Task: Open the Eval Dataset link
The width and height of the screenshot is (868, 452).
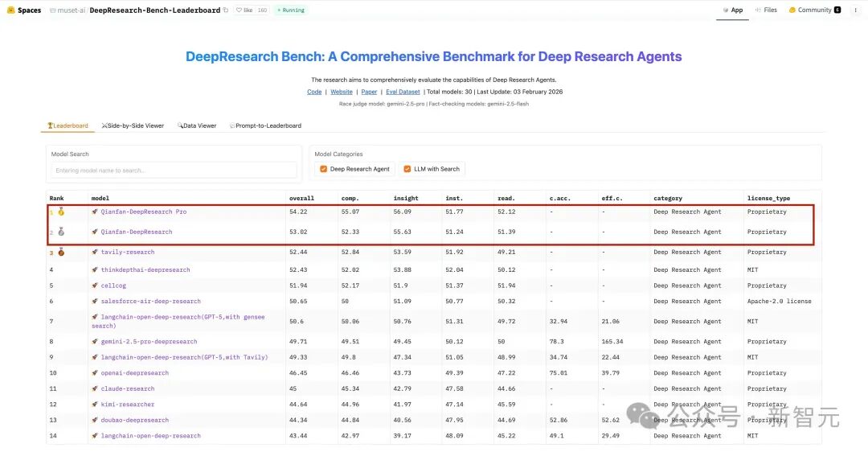Action: [403, 92]
